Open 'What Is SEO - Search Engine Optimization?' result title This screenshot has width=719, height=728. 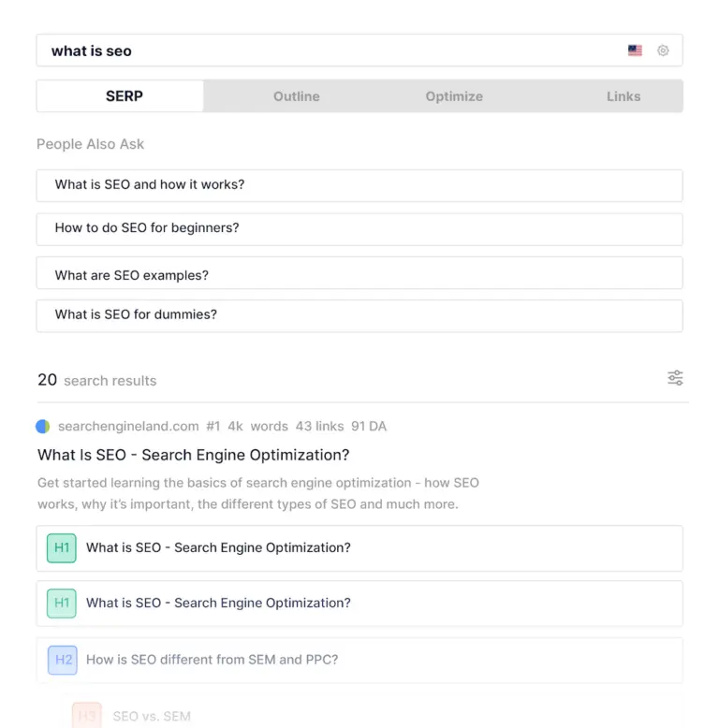pos(194,456)
